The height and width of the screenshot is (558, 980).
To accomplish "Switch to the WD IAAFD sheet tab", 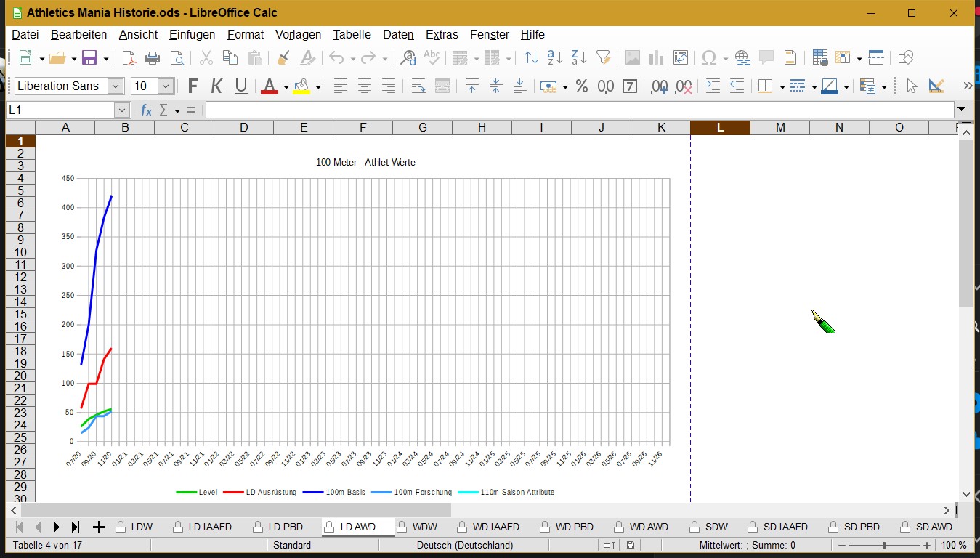I will click(x=488, y=527).
